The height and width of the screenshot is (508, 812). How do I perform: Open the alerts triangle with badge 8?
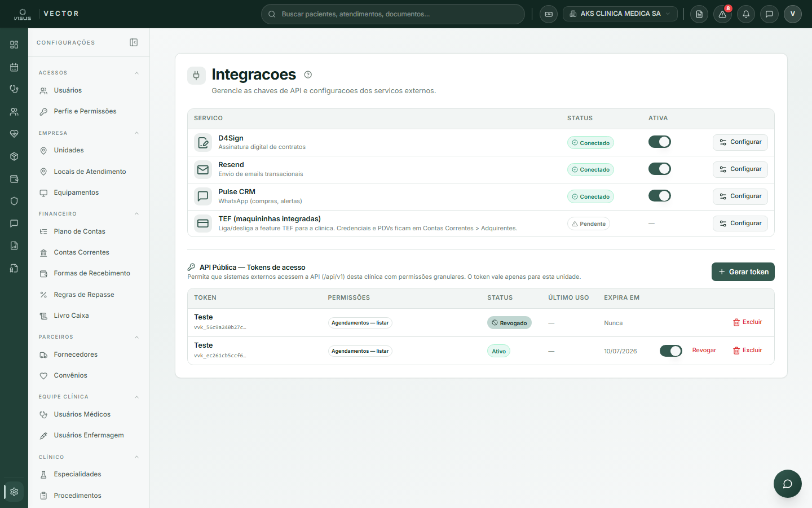click(x=722, y=14)
